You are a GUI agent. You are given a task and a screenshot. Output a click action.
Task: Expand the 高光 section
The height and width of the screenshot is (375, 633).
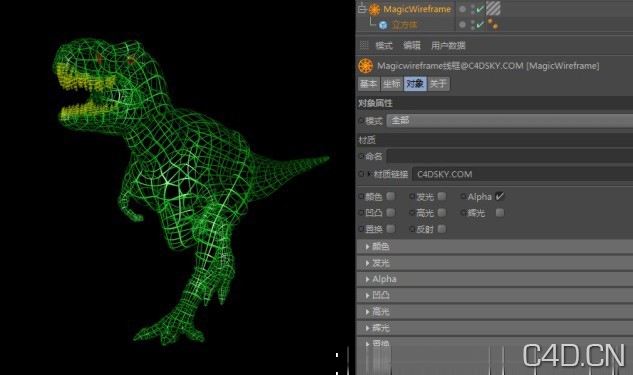tap(495, 312)
